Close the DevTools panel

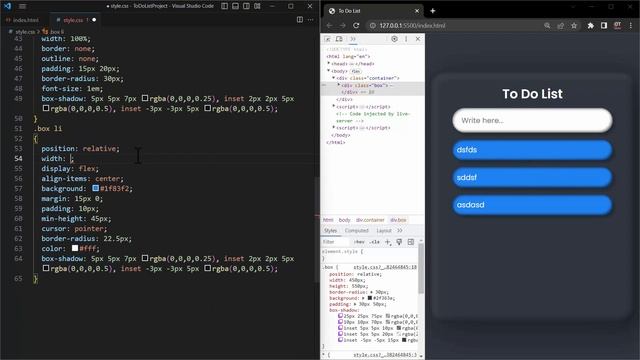pyautogui.click(x=418, y=39)
